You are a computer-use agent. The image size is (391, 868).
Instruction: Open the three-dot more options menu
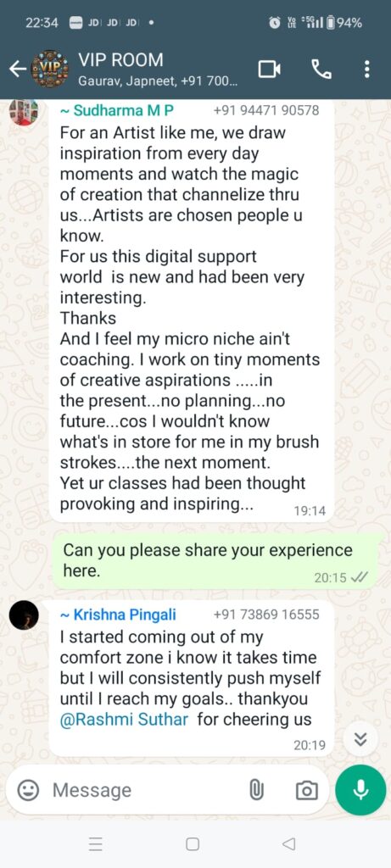366,70
